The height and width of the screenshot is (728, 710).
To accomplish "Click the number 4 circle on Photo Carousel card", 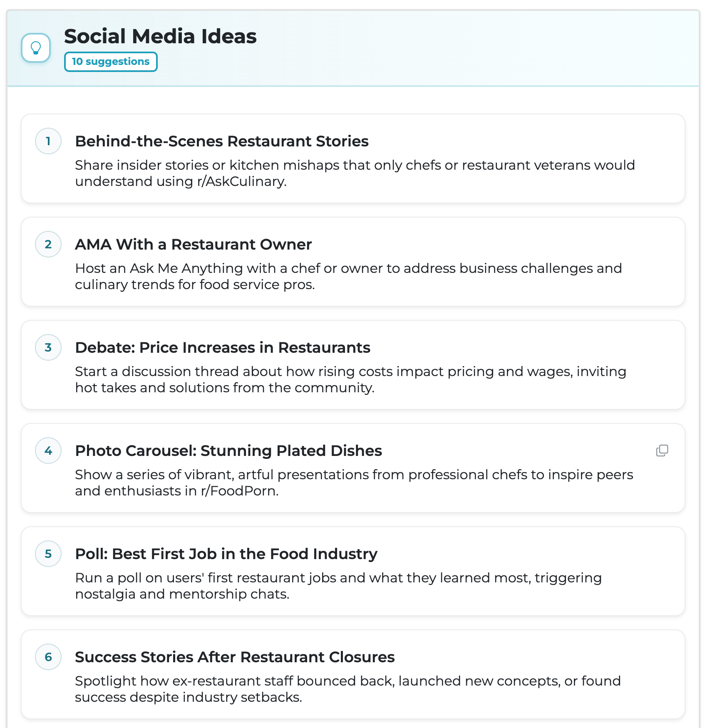I will tap(48, 451).
